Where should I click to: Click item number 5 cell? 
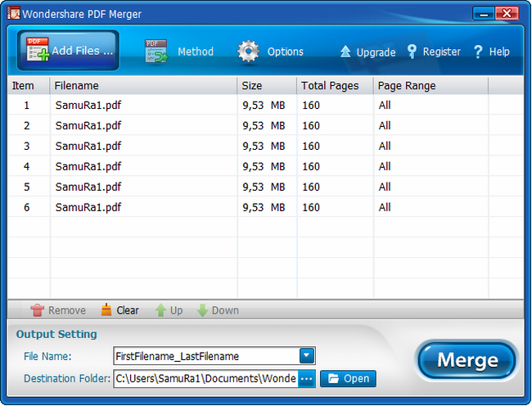coord(27,187)
